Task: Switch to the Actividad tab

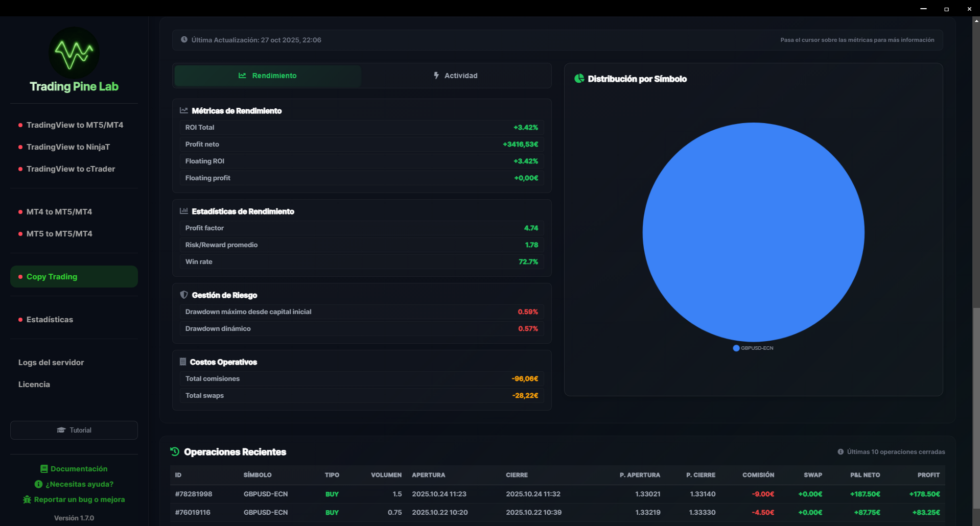Action: tap(456, 76)
